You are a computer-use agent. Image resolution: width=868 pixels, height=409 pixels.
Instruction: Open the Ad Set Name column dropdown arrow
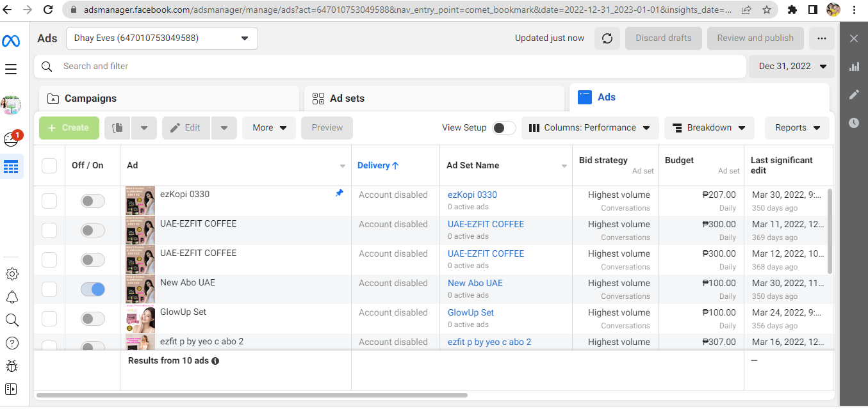coord(564,166)
